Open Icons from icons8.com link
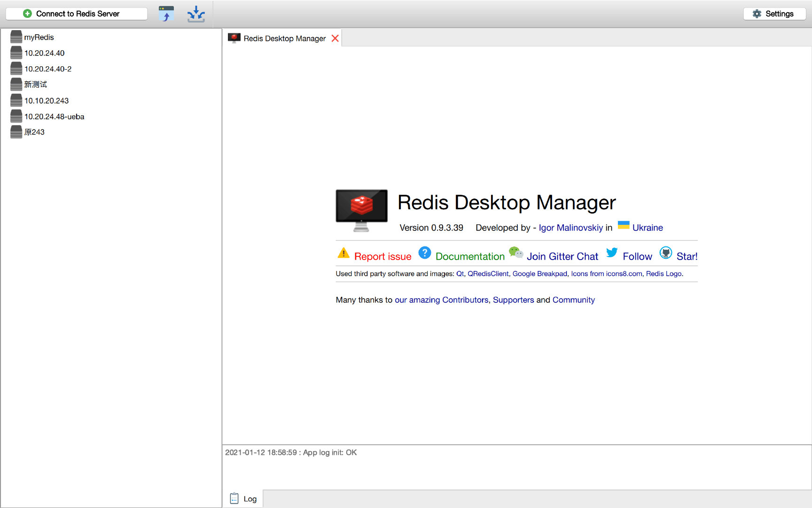This screenshot has width=812, height=508. click(606, 274)
